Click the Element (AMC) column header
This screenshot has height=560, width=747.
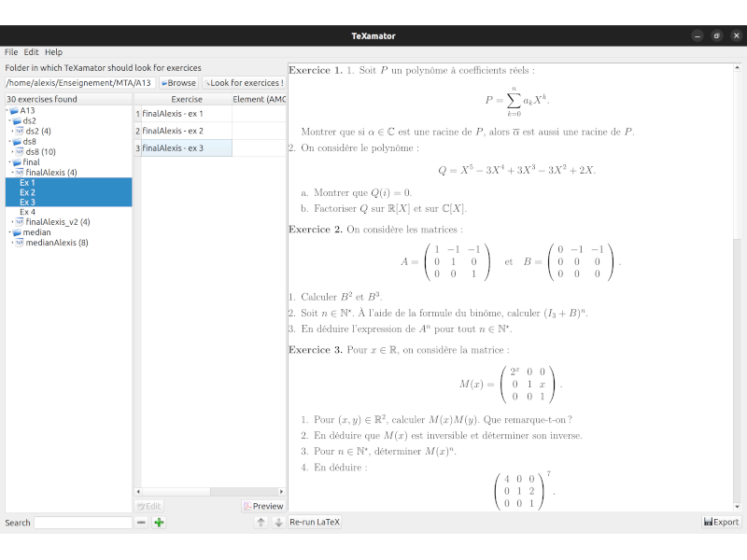[x=260, y=99]
